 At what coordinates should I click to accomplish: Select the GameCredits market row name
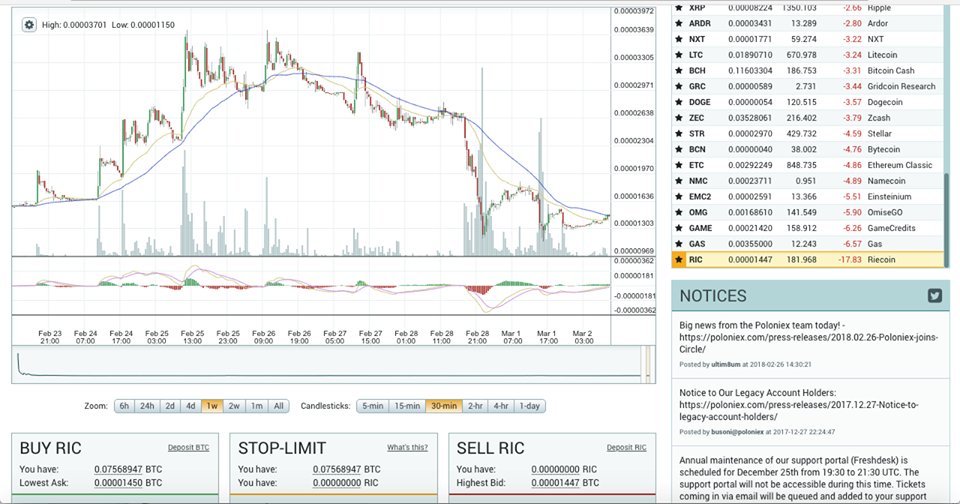pos(891,228)
